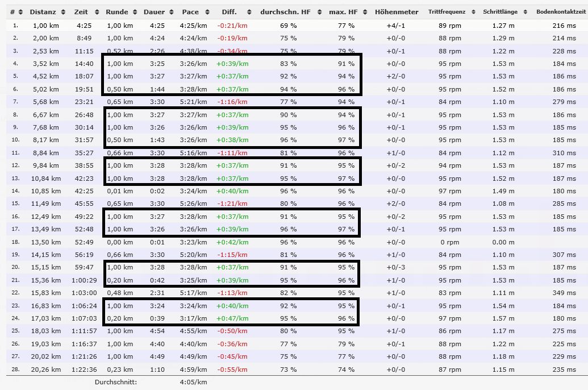
Task: Click the 0 rpm cadence cell
Action: tap(450, 242)
